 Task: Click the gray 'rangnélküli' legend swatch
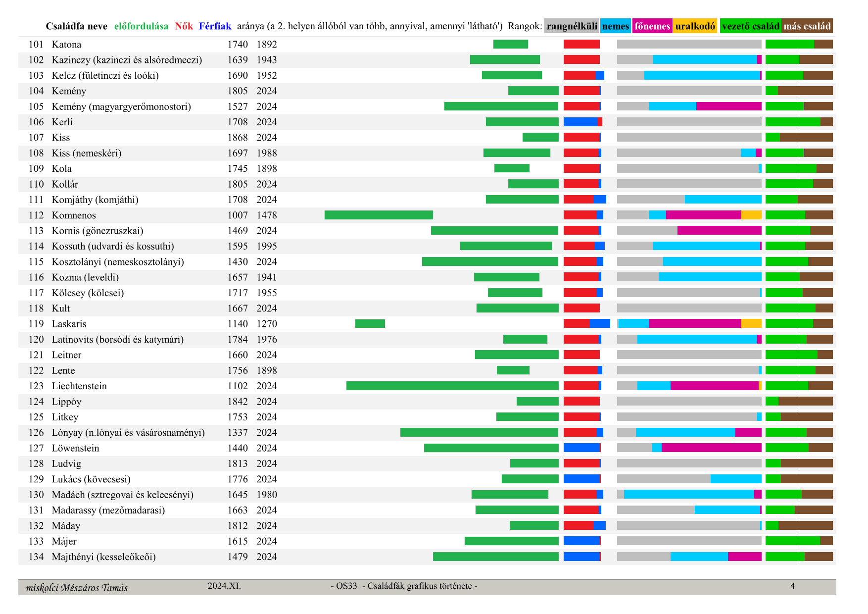click(572, 26)
